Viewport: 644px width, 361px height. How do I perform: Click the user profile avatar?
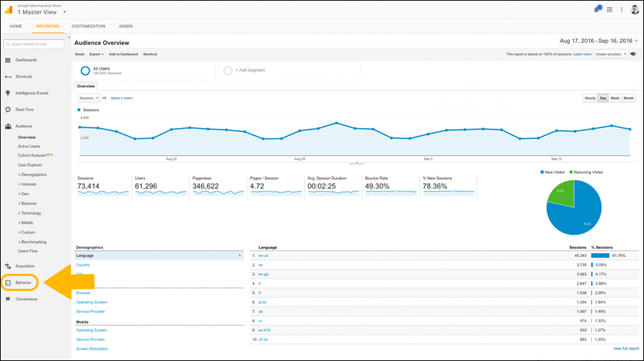tap(635, 9)
